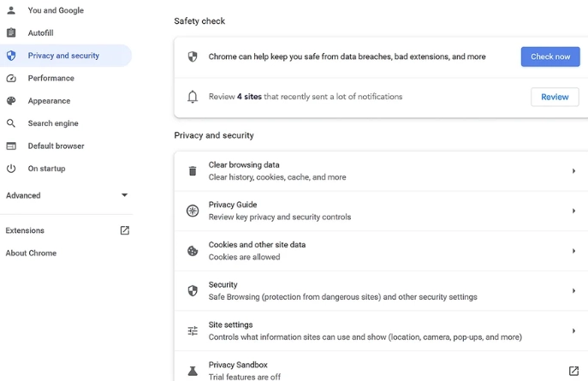The image size is (588, 381).
Task: Switch to the Appearance settings section
Action: point(49,101)
